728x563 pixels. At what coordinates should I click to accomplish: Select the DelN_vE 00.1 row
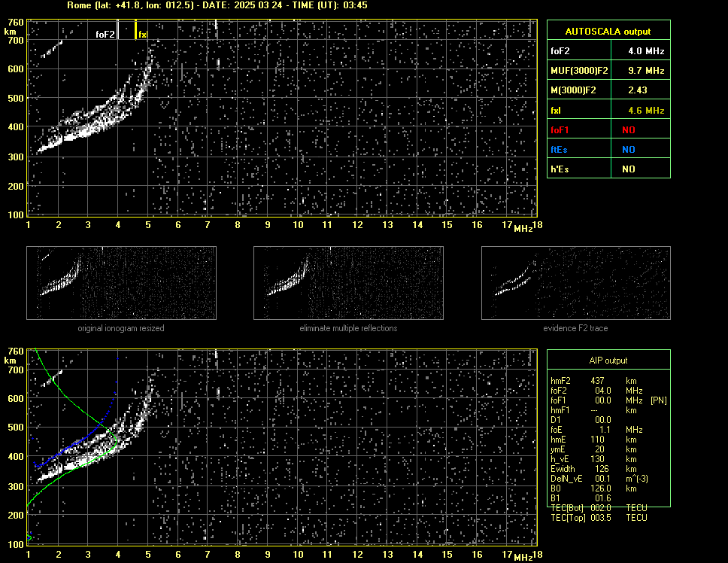pyautogui.click(x=599, y=479)
